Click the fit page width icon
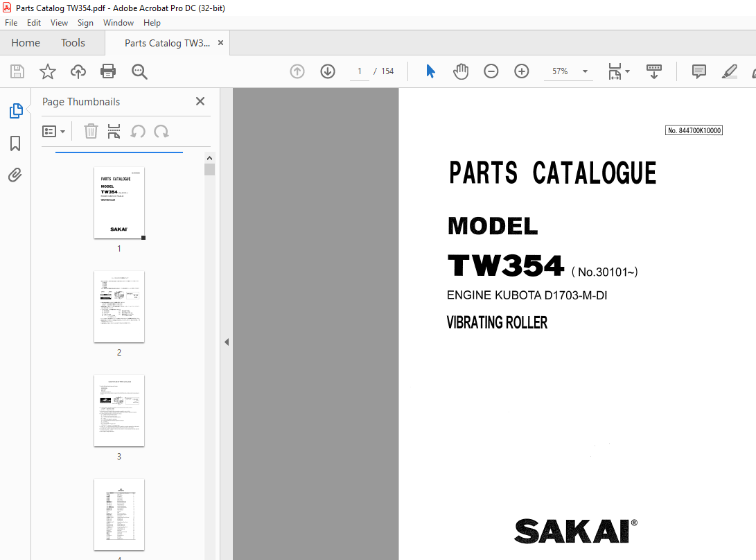The image size is (756, 560). point(615,71)
